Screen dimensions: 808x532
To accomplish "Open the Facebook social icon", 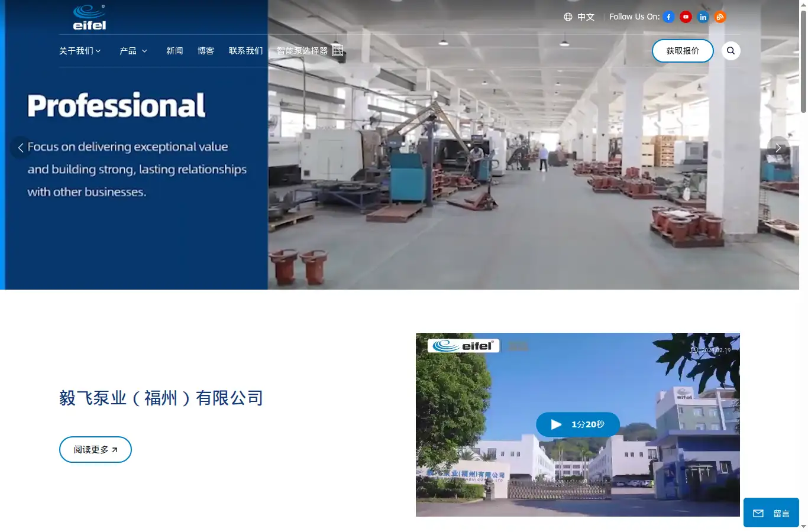I will (x=668, y=17).
